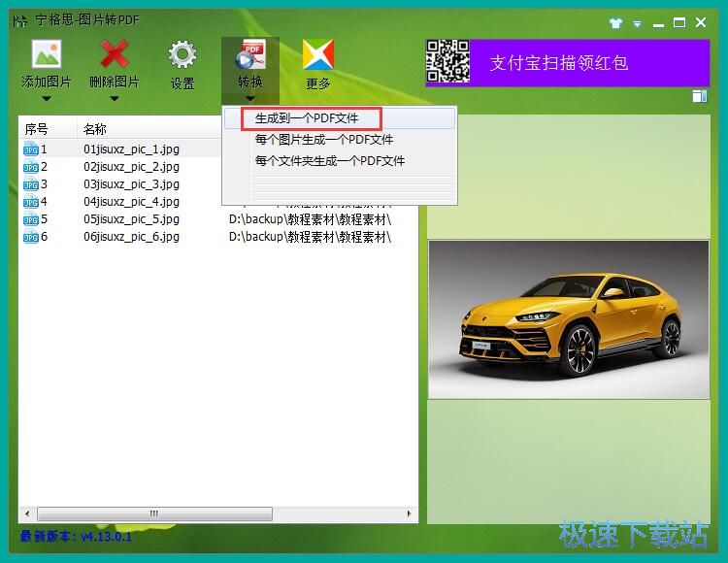Open the title bar dropdown menu arrow

[x=638, y=23]
